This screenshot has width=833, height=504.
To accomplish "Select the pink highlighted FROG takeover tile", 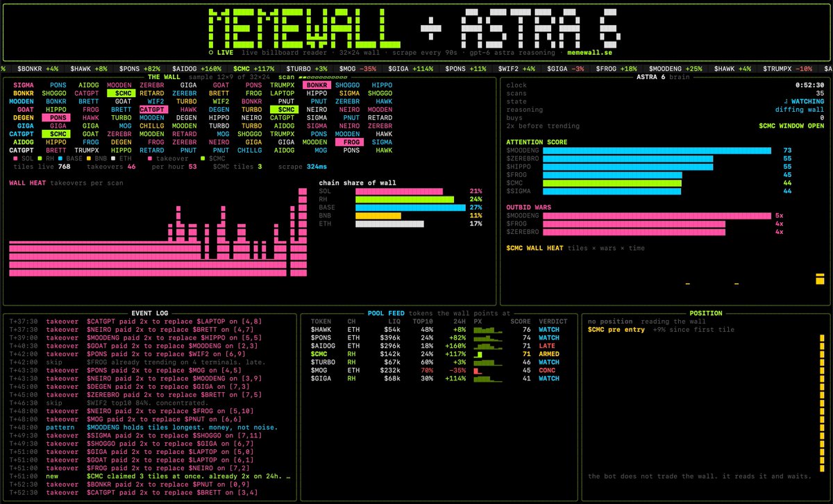I will (x=346, y=142).
